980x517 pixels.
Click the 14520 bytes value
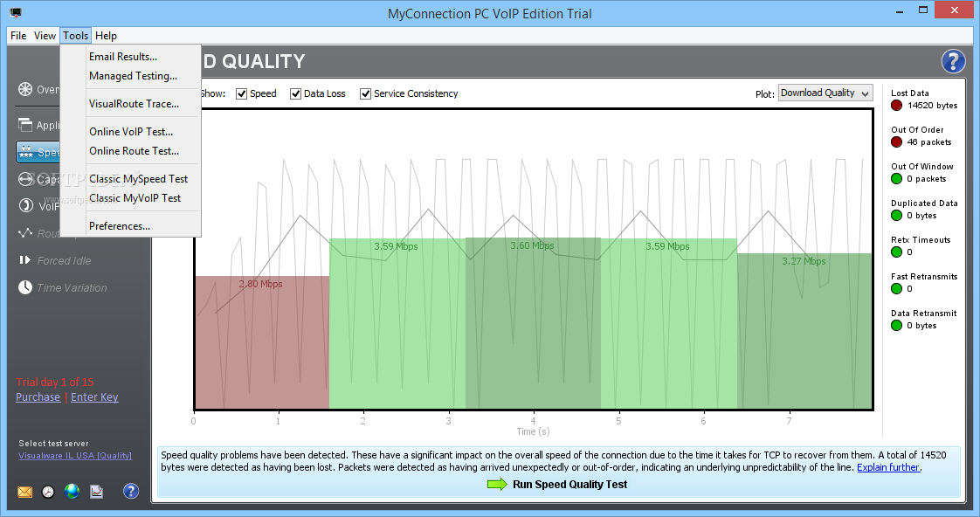click(933, 106)
